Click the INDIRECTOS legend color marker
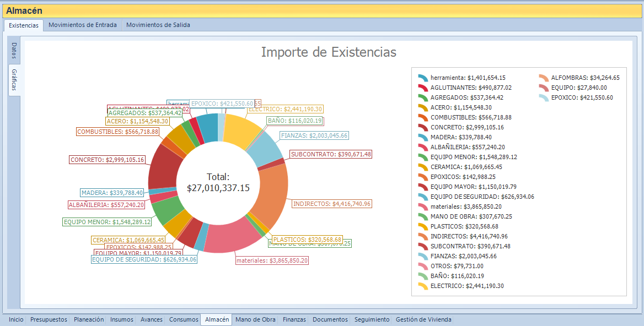 423,236
